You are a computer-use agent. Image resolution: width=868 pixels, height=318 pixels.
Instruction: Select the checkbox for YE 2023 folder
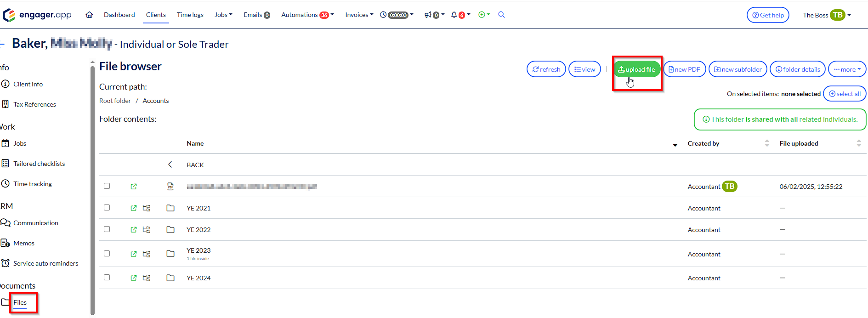(107, 254)
